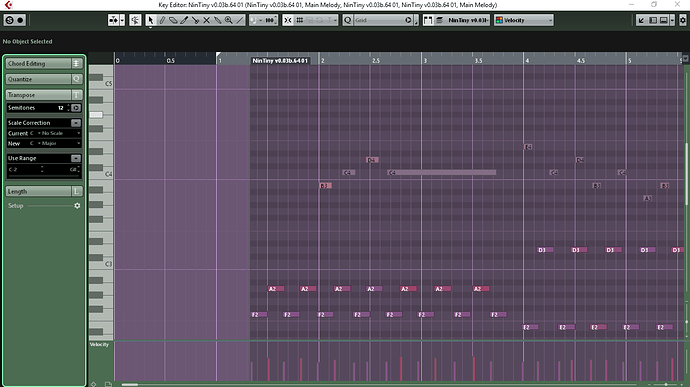Viewport: 690px width, 387px height.
Task: Expand the Chord Editing section
Action: (38, 63)
